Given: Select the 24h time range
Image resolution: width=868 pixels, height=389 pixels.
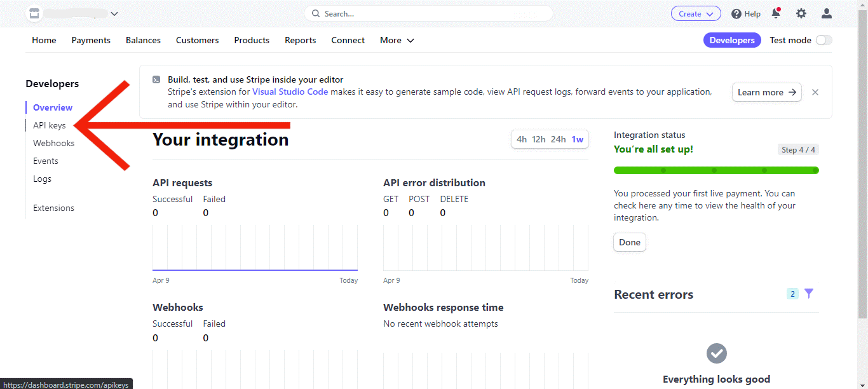Looking at the screenshot, I should click(x=559, y=139).
